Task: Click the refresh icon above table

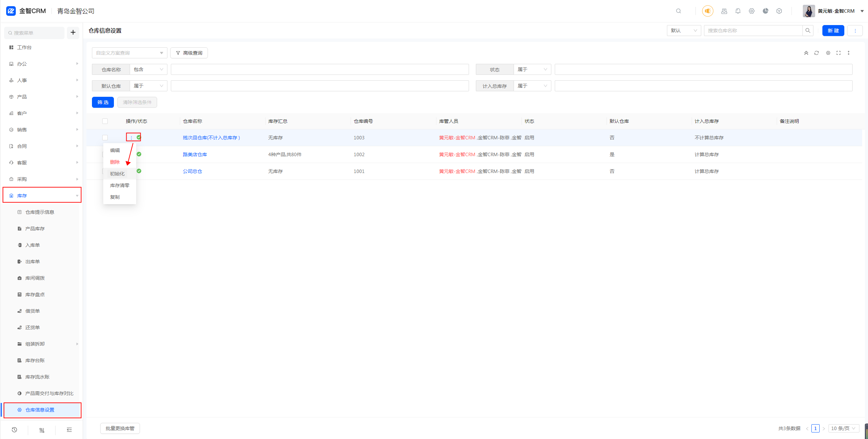Action: (817, 53)
